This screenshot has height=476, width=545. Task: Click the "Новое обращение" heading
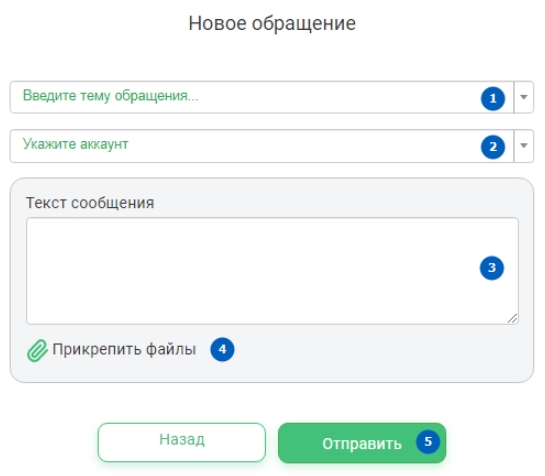(272, 23)
